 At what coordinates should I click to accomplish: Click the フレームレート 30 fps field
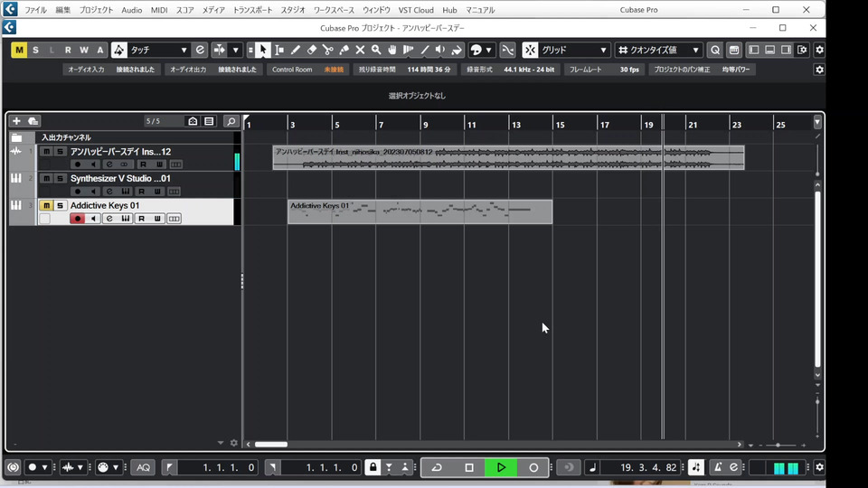click(x=604, y=70)
